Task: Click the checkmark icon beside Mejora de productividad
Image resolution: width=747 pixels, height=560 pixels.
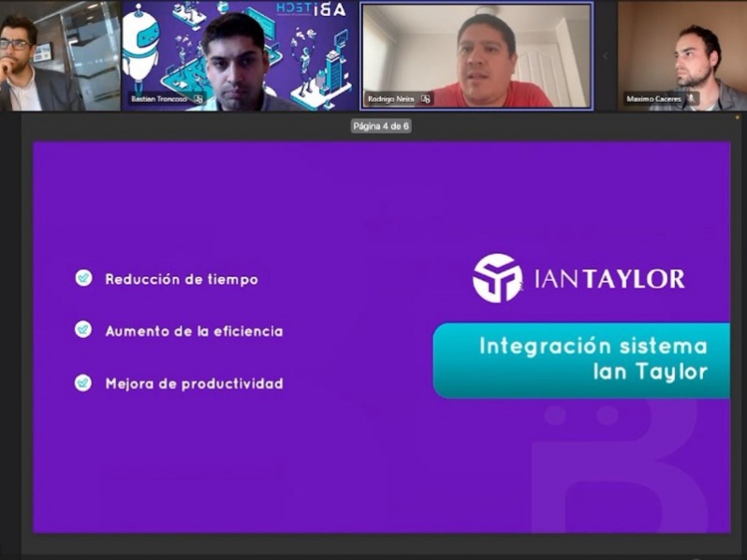Action: [x=83, y=383]
